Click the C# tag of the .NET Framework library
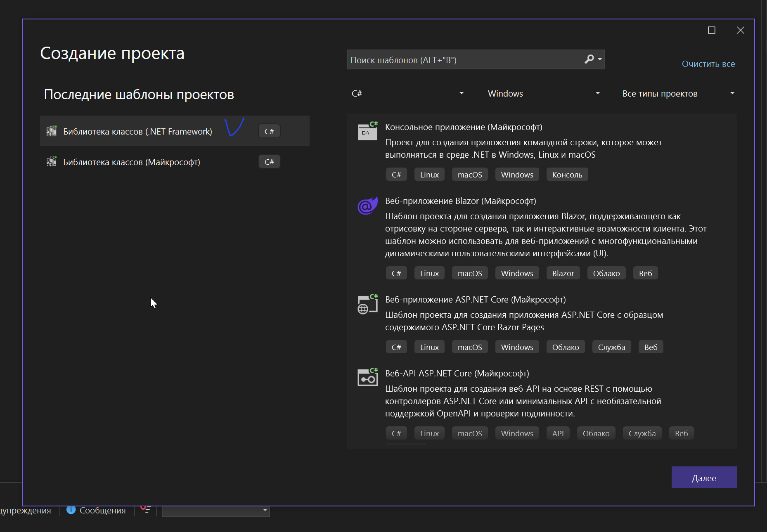This screenshot has height=532, width=767. [269, 131]
